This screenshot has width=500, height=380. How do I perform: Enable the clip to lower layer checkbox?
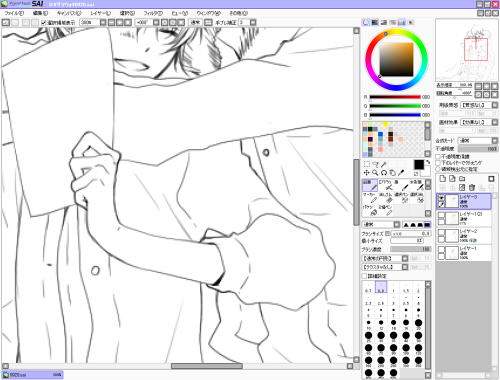tap(438, 163)
